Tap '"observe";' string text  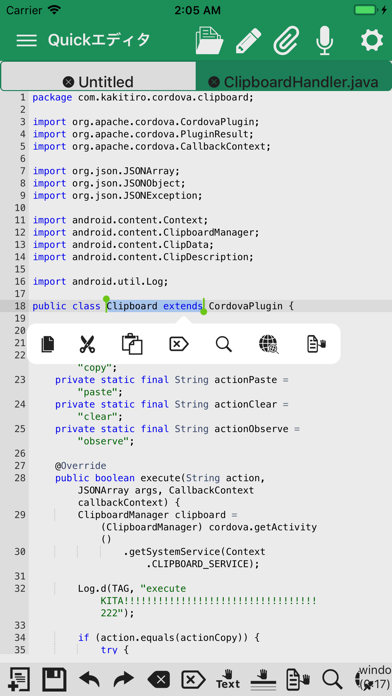[106, 441]
